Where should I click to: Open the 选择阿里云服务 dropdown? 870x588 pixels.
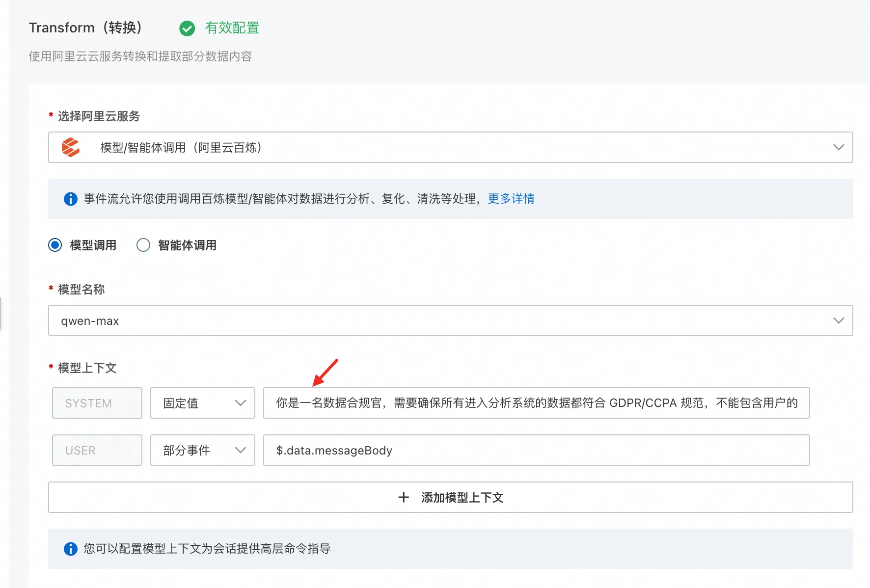[x=451, y=147]
